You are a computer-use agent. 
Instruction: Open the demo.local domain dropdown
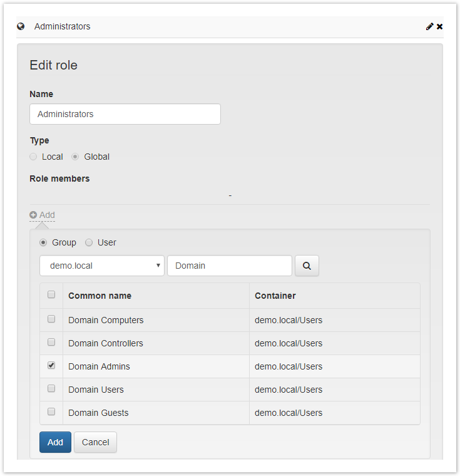tap(102, 266)
